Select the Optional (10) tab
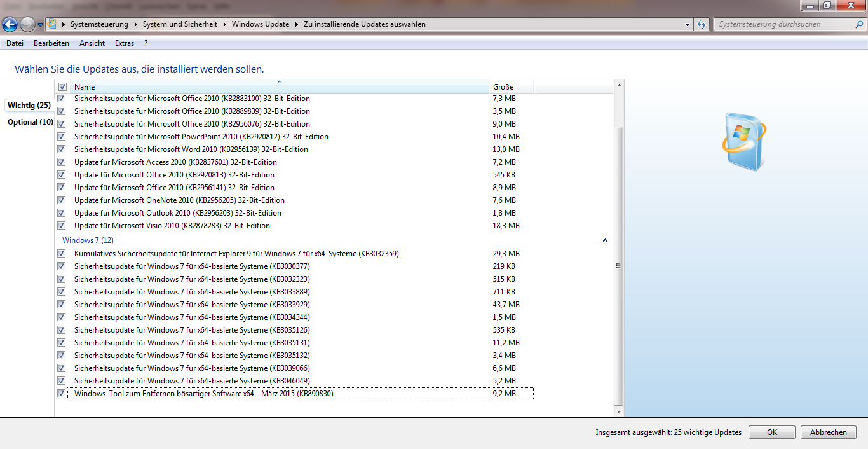Image resolution: width=868 pixels, height=449 pixels. click(x=30, y=122)
